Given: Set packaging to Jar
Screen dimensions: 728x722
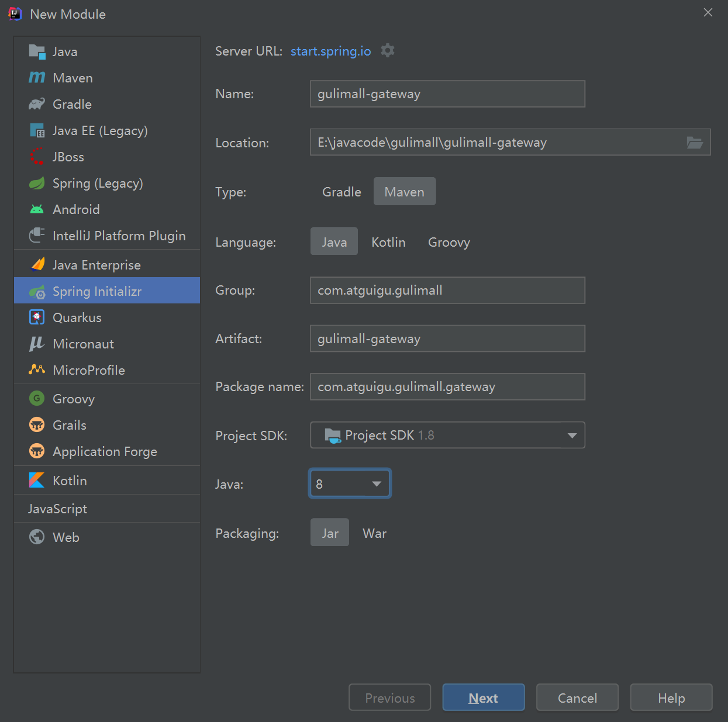Looking at the screenshot, I should 330,533.
